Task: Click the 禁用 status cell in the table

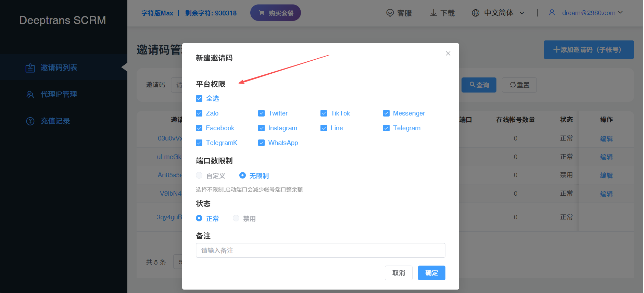Action: tap(566, 175)
